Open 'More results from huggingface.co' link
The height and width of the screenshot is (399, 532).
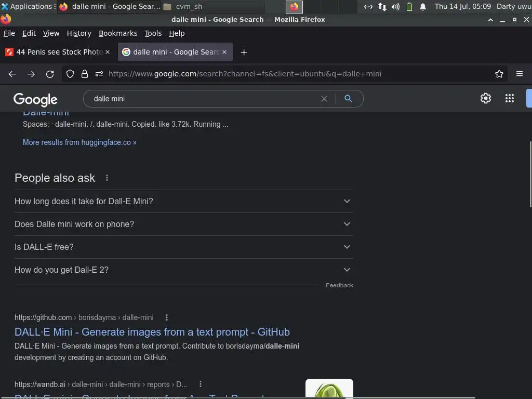79,142
